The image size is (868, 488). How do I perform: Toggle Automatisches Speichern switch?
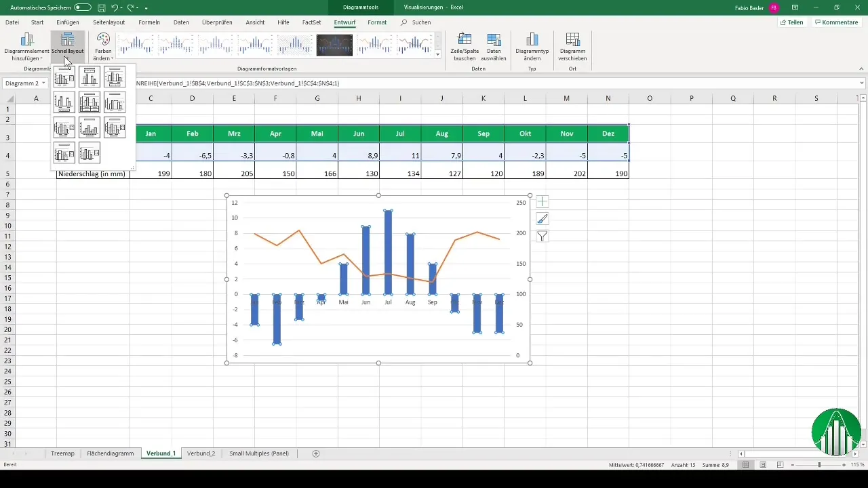[x=83, y=7]
